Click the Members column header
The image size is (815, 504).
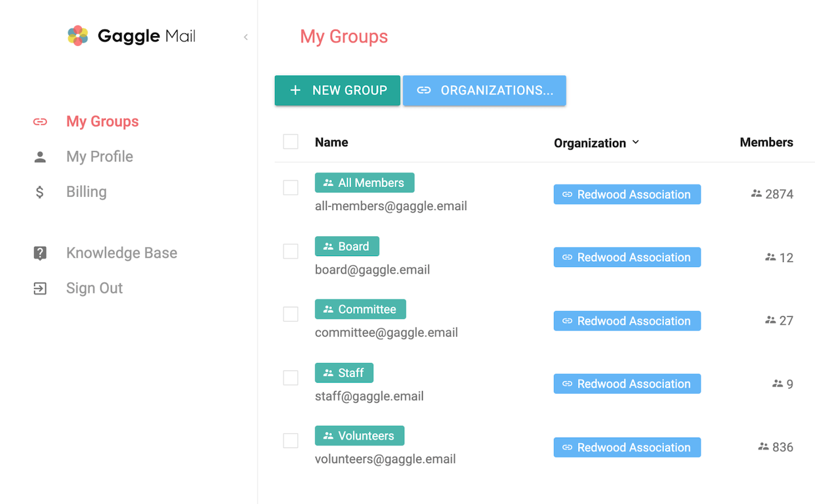(x=766, y=142)
